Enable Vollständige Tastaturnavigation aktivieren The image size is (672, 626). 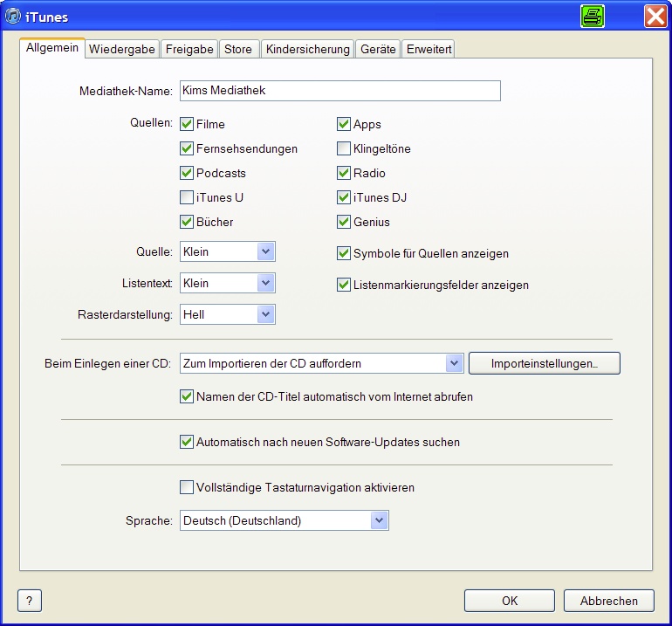pos(187,488)
